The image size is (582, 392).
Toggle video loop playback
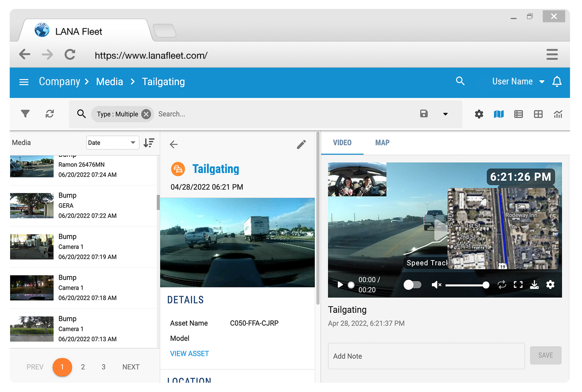(502, 285)
